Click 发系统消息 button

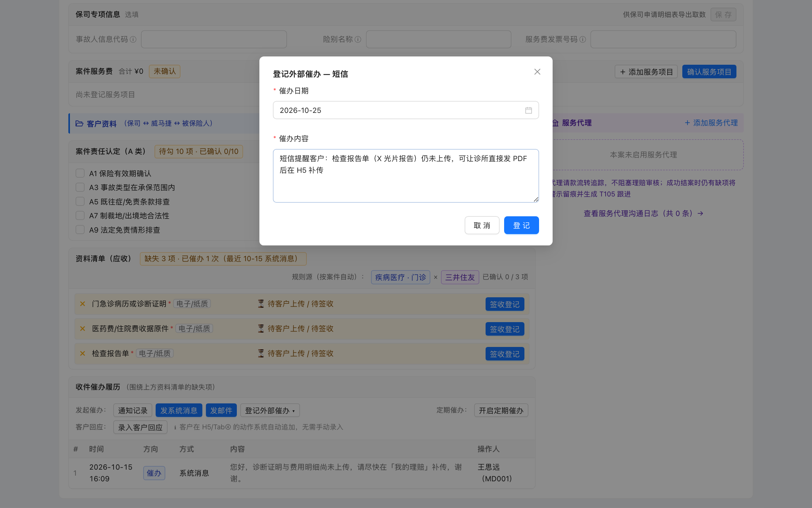179,410
